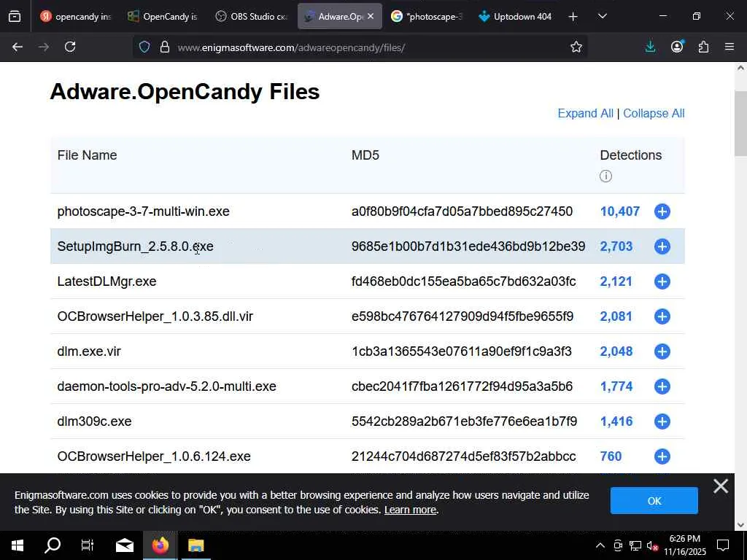Click the file name LatestDLMgr.exe
Screen dimensions: 747x560
(107, 281)
